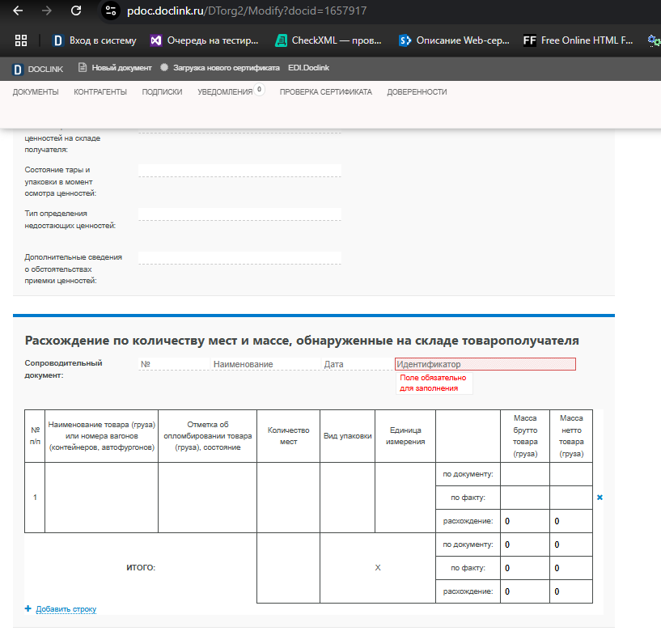Create 'Новый документ'
Viewport: 661px width, 644px height.
point(115,68)
